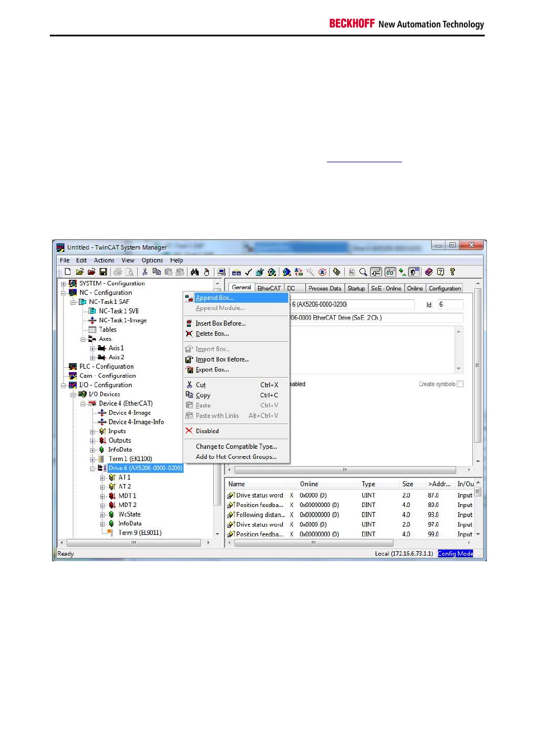Click the book manual toolbar icon
This screenshot has height=756, width=534.
[x=429, y=272]
